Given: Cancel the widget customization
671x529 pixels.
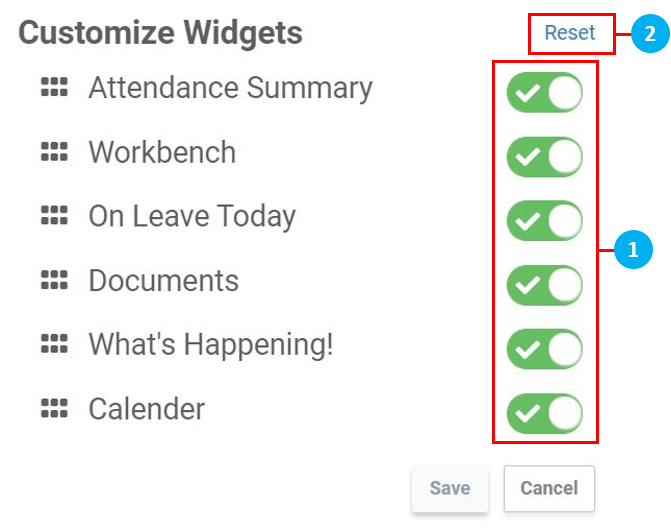Looking at the screenshot, I should pos(549,488).
